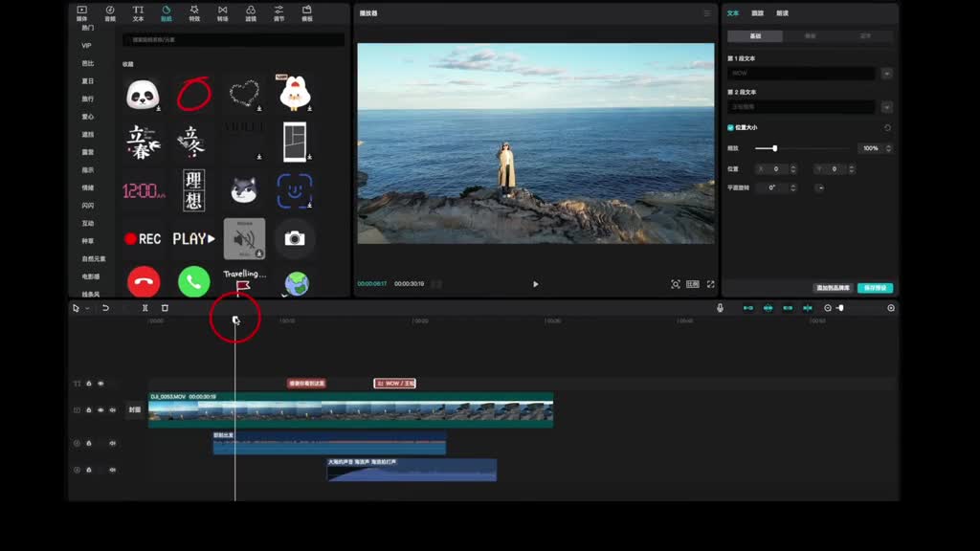Screen dimensions: 980x551
Task: Click the 保存预设 button
Action: click(x=875, y=288)
